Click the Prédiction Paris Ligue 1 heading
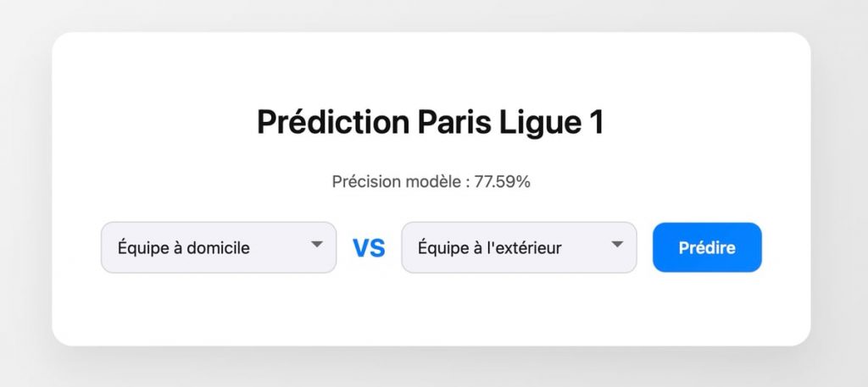 431,123
